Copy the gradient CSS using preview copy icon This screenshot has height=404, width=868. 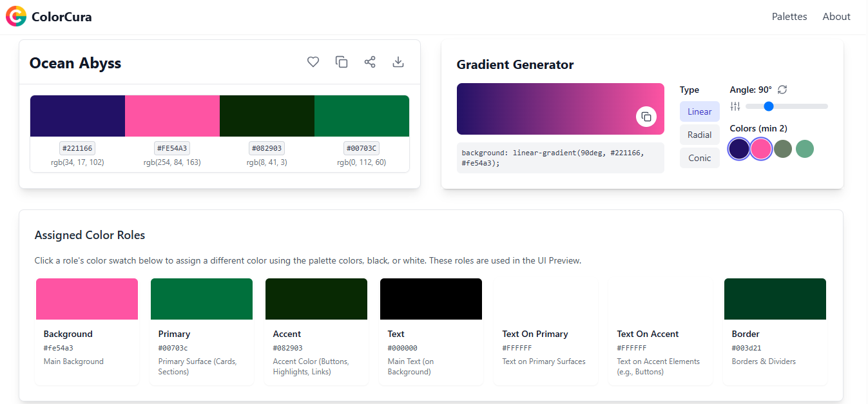pos(646,117)
